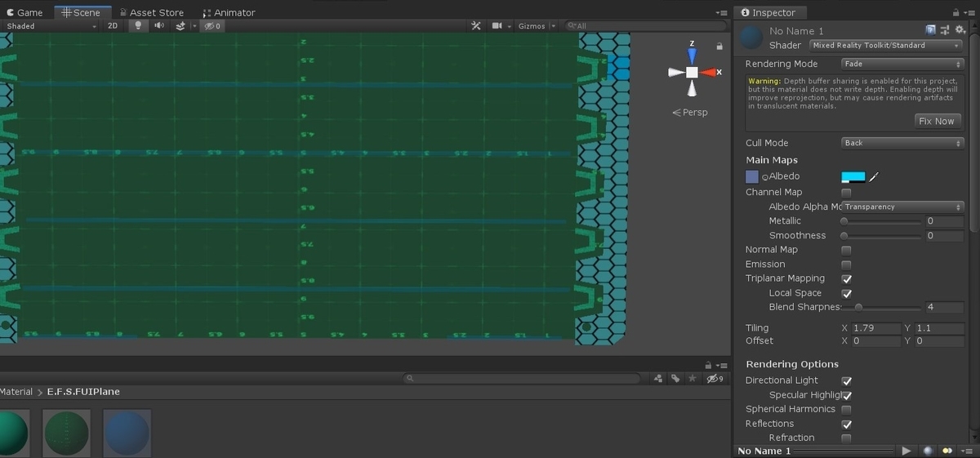Viewport: 980px width, 458px height.
Task: Open Albedo texture picker circle icon
Action: [x=765, y=177]
